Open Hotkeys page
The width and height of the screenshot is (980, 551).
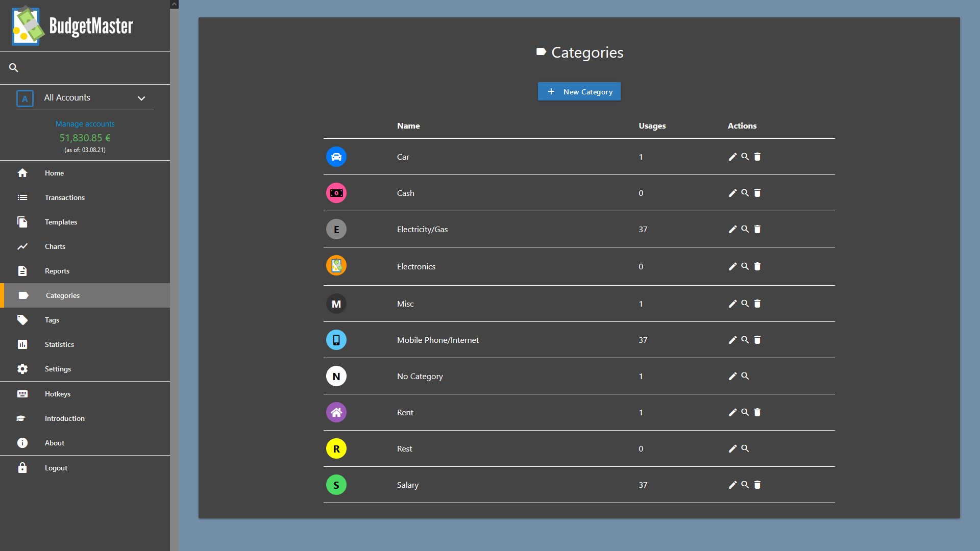pyautogui.click(x=85, y=394)
